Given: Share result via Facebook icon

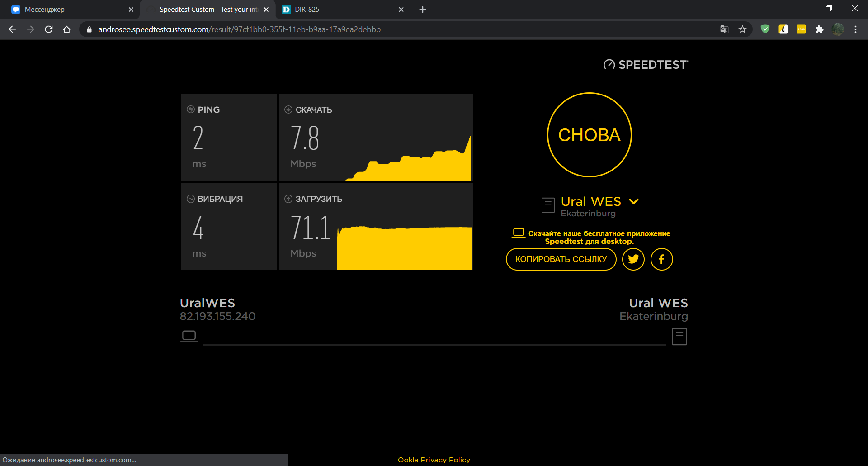Looking at the screenshot, I should [662, 259].
